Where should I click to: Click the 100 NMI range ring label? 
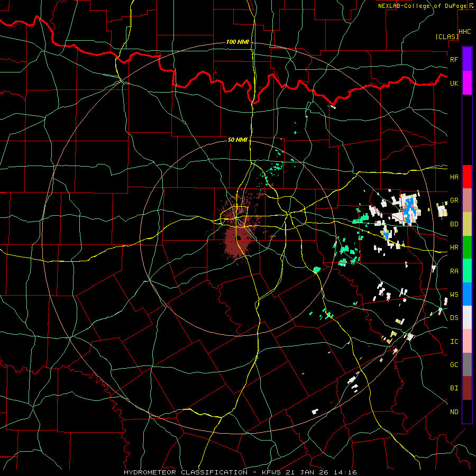click(237, 42)
